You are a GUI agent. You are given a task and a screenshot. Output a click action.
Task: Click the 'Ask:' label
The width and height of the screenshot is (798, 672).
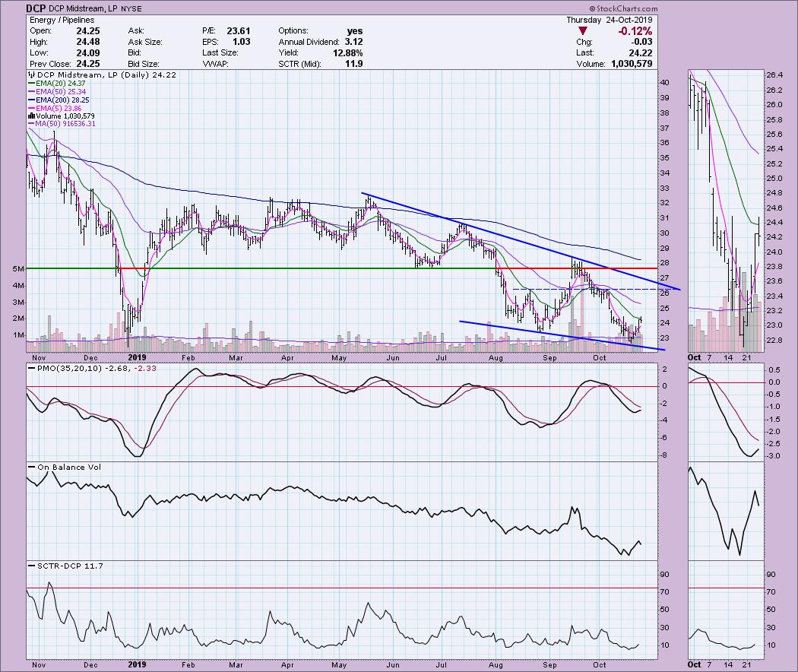pyautogui.click(x=136, y=31)
